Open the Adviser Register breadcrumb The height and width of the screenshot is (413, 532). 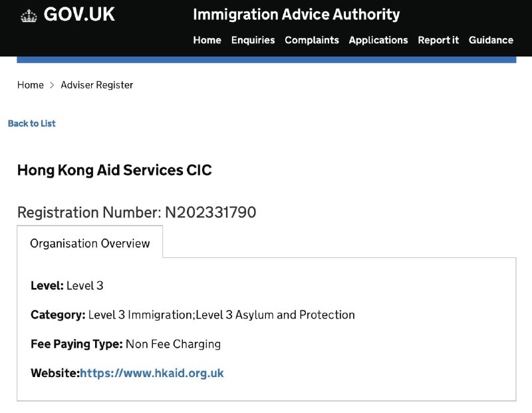(96, 85)
